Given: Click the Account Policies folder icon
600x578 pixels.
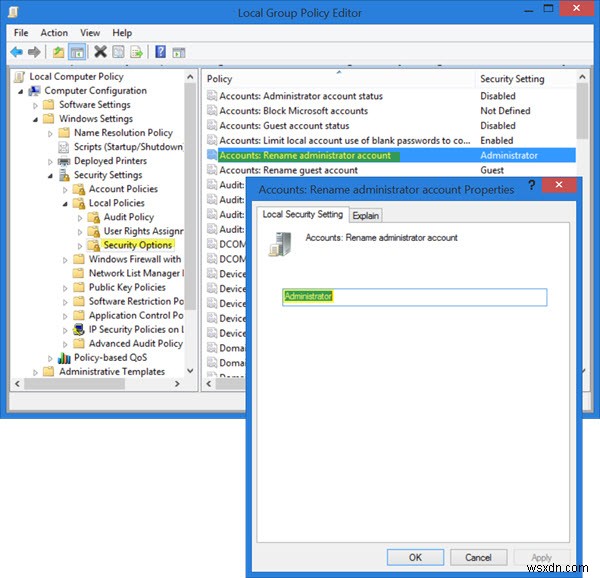Looking at the screenshot, I should click(x=79, y=189).
